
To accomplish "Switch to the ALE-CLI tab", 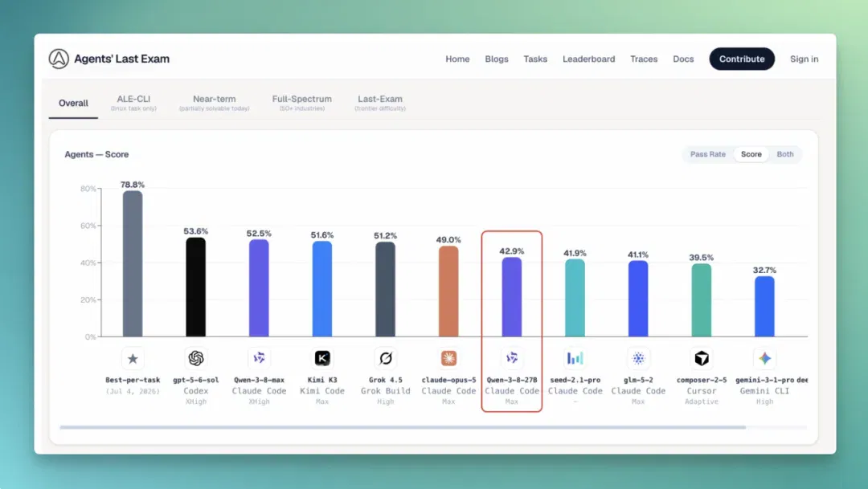I will pos(133,102).
